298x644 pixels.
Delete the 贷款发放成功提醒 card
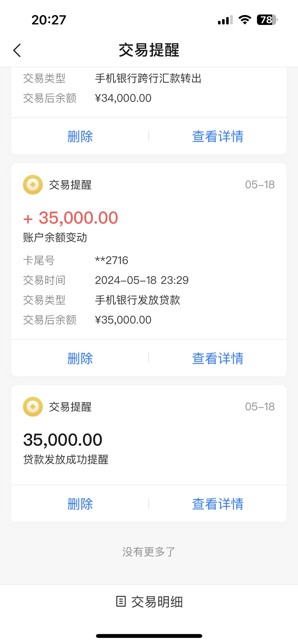point(80,504)
